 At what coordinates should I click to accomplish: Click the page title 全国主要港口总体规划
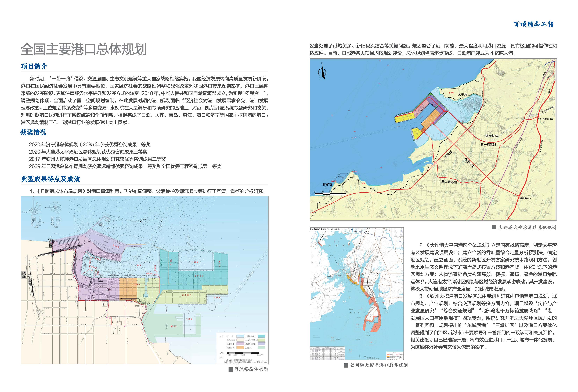coord(84,49)
